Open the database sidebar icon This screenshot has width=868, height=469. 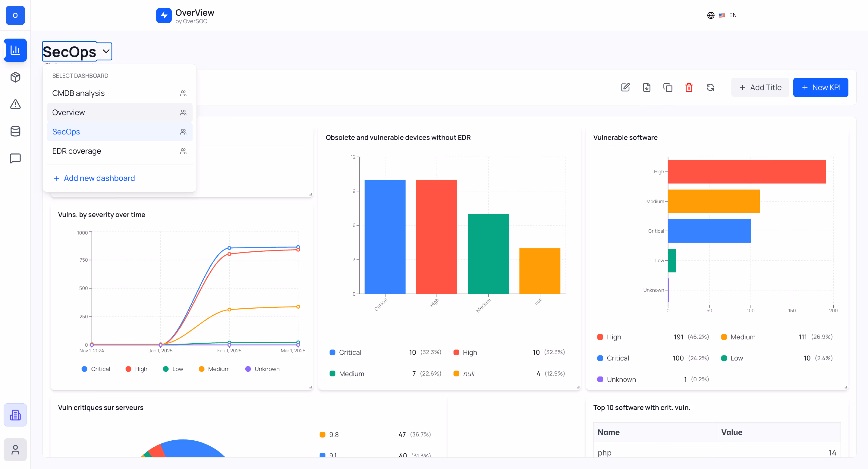[15, 131]
